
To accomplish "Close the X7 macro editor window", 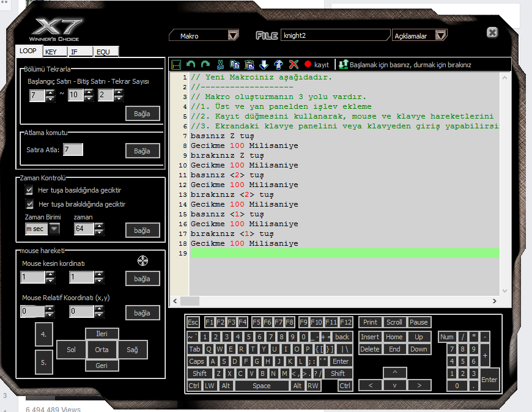I will click(x=492, y=32).
